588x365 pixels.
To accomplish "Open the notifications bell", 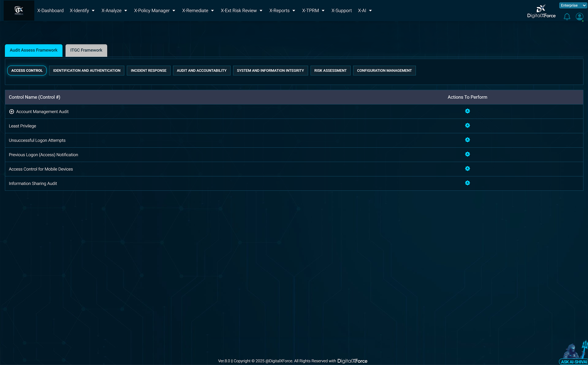I will (567, 17).
